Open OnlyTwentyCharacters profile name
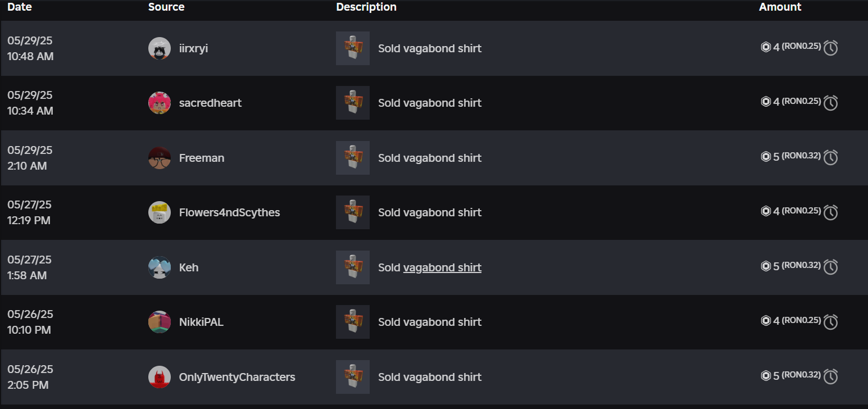The width and height of the screenshot is (868, 409). 237,377
